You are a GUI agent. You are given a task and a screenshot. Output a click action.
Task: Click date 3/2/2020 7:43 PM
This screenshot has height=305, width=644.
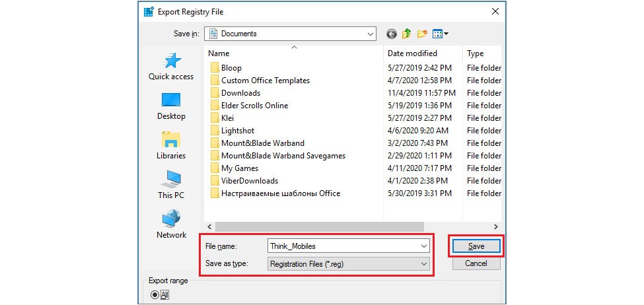coord(417,143)
